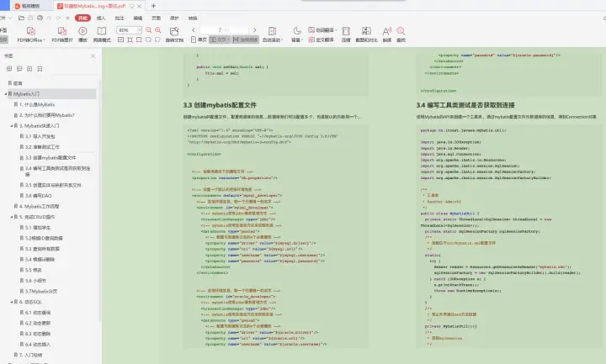
Task: Click the undo arrow icon
Action: click(49, 18)
